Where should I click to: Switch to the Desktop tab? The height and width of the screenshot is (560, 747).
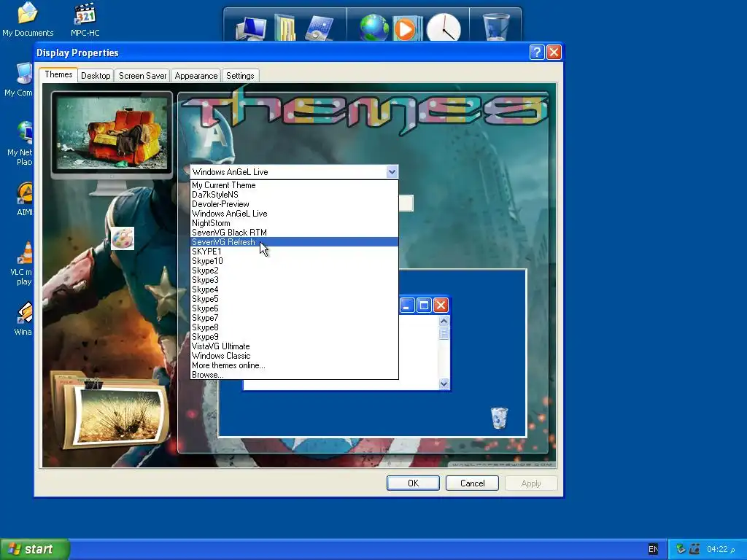96,76
